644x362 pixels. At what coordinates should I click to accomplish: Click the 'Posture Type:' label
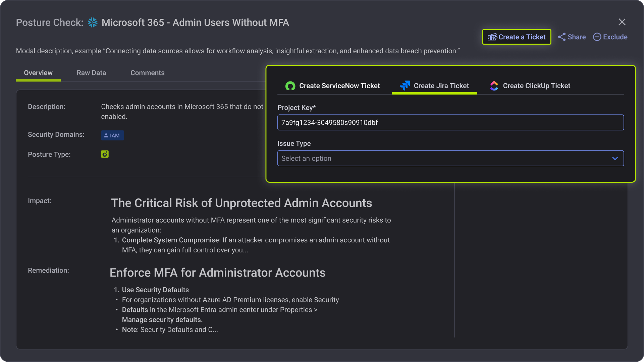[49, 155]
